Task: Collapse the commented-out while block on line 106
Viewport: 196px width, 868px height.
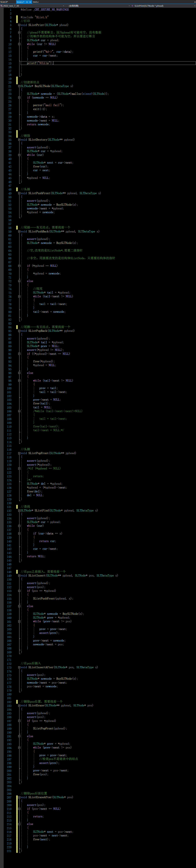Action: point(19,411)
